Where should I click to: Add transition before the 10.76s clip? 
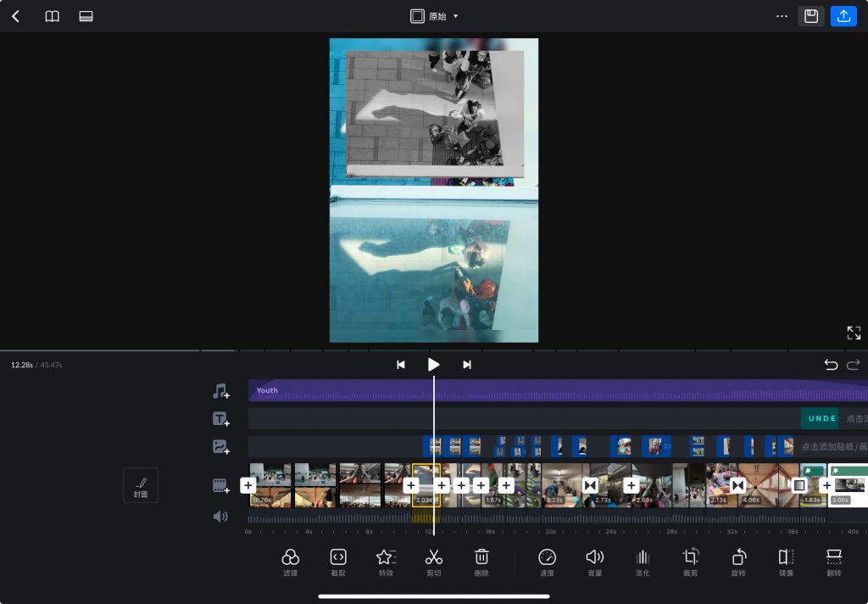pyautogui.click(x=248, y=485)
